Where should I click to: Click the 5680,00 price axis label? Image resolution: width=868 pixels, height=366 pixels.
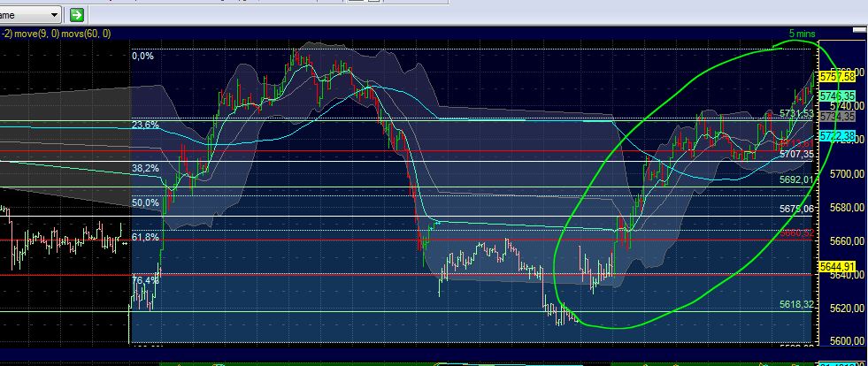(847, 208)
